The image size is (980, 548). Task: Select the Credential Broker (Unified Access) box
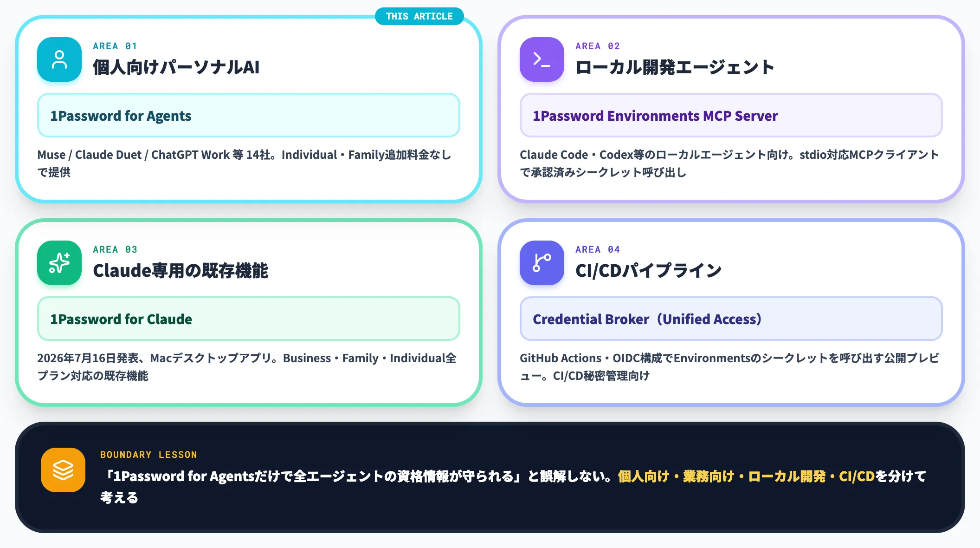[731, 319]
